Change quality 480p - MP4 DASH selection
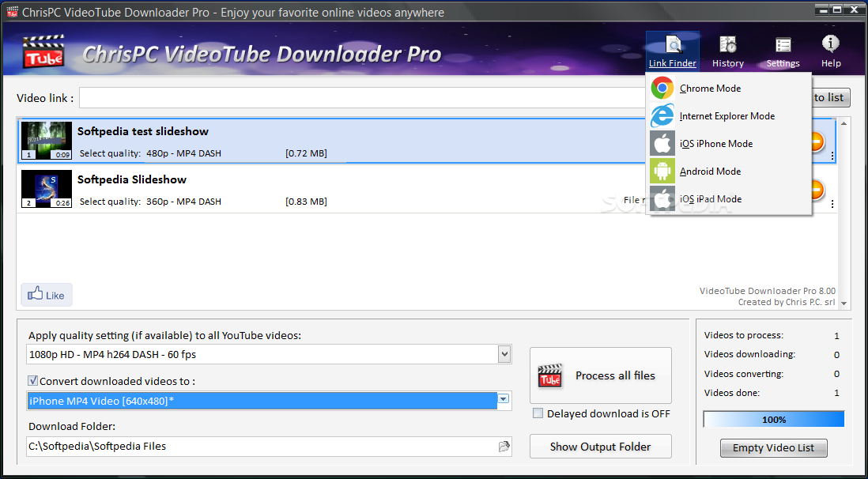Viewport: 868px width, 479px height. coord(183,153)
